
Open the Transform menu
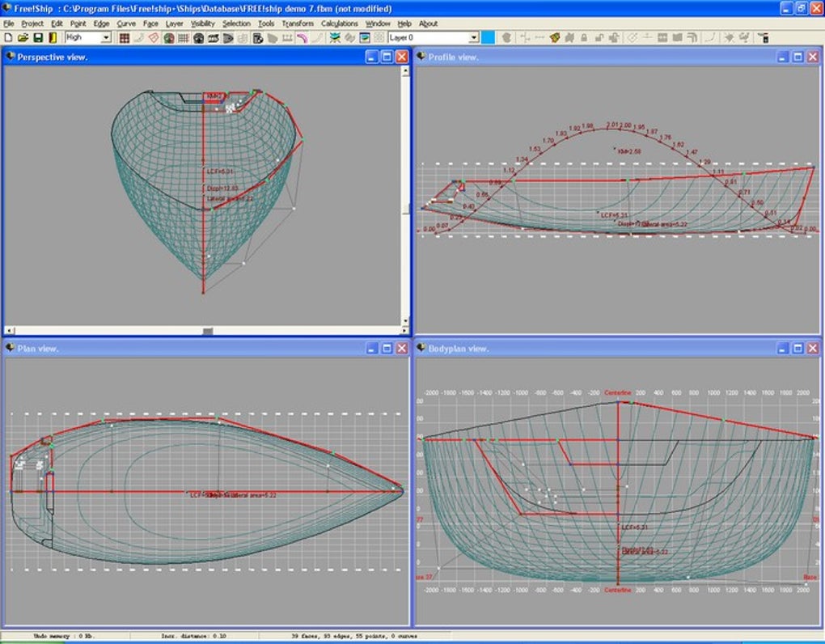(298, 23)
